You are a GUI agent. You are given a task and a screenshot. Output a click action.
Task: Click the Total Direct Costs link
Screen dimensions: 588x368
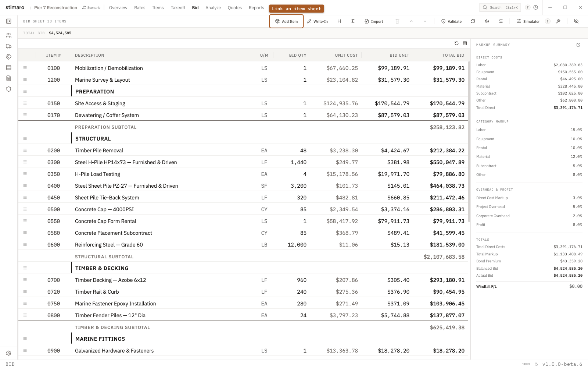(491, 247)
